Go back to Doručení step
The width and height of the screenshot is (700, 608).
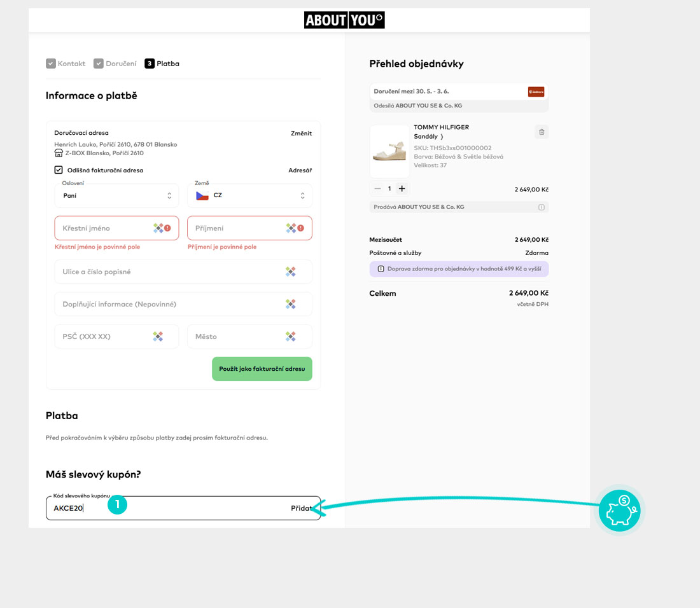115,64
